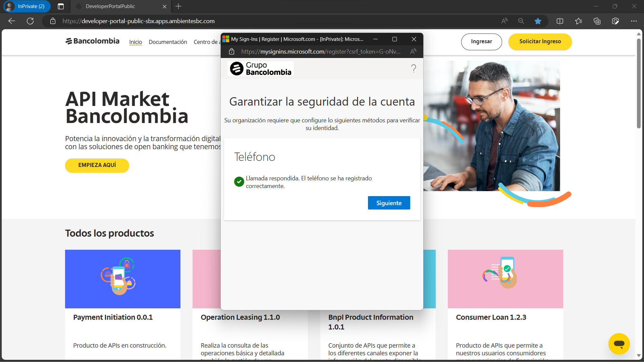Image resolution: width=644 pixels, height=362 pixels.
Task: Click the popup's address bar lock icon
Action: tap(231, 52)
